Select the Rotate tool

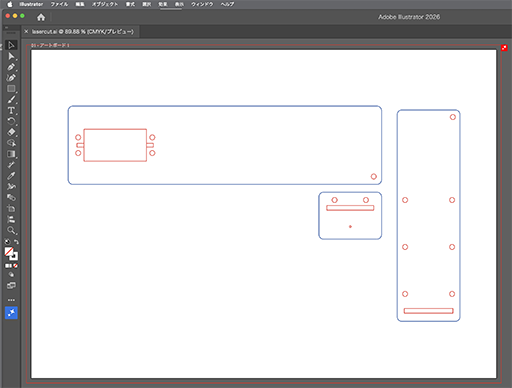(x=11, y=121)
